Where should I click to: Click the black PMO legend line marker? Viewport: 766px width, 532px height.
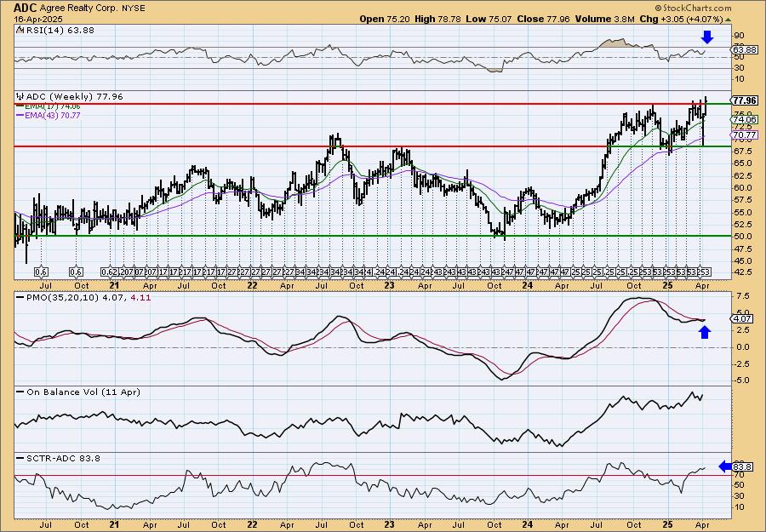click(20, 297)
